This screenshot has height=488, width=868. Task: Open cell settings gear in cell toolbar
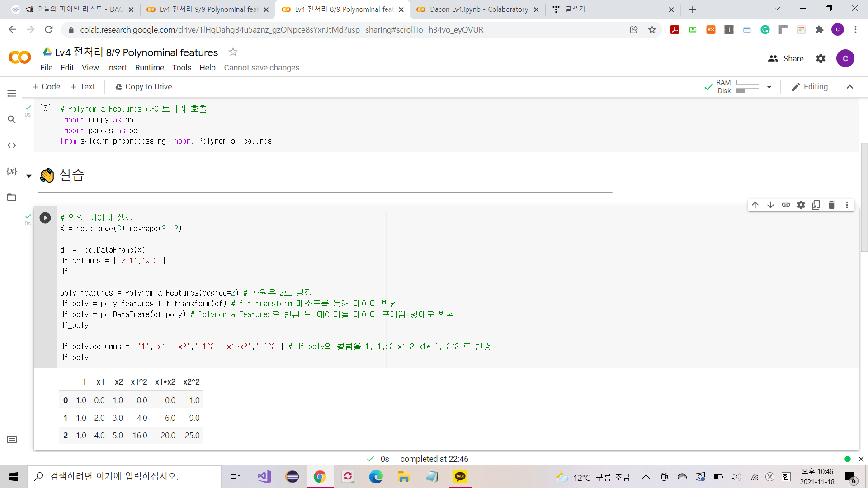[801, 205]
